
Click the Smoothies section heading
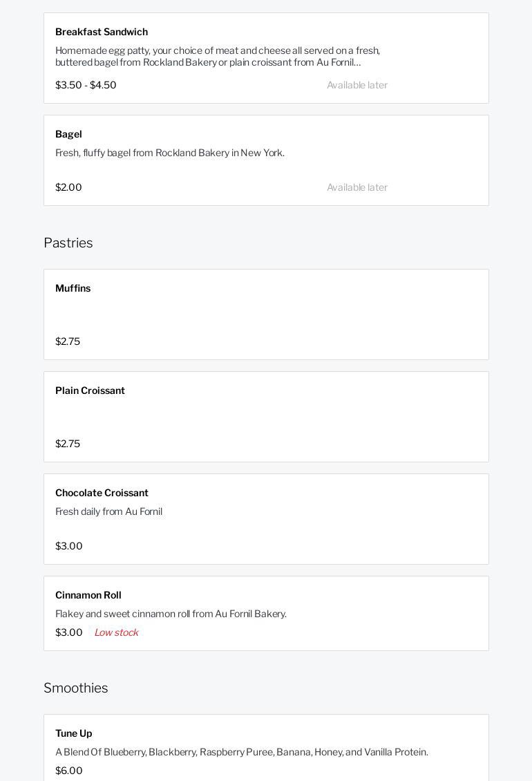click(76, 688)
